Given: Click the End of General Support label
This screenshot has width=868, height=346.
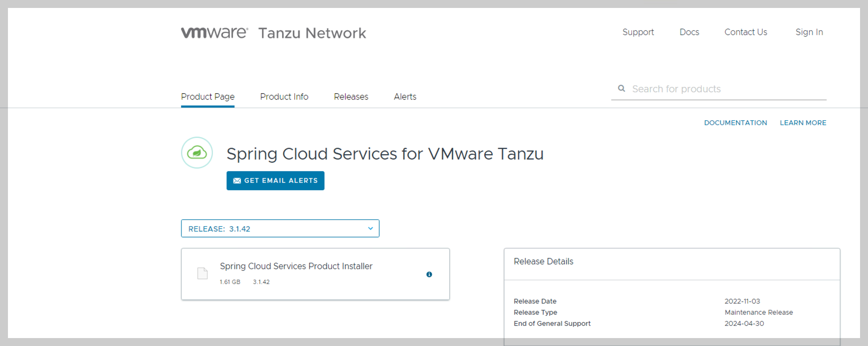Looking at the screenshot, I should (x=552, y=323).
